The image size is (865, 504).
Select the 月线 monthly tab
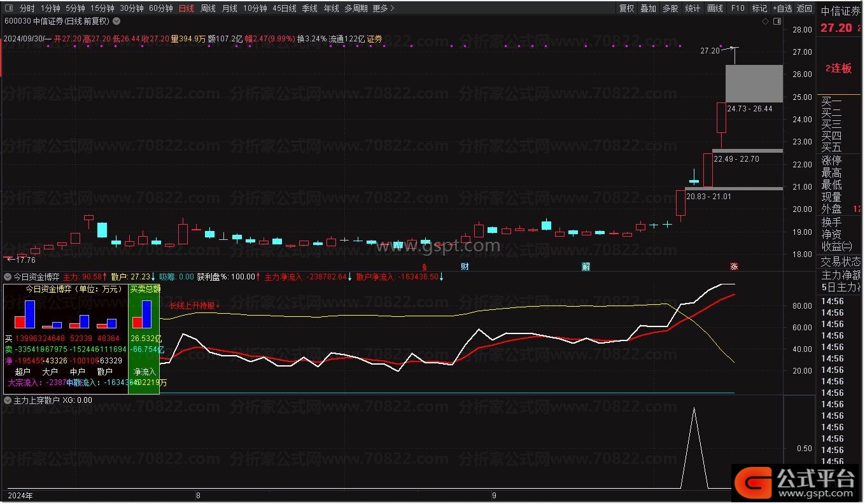click(230, 9)
